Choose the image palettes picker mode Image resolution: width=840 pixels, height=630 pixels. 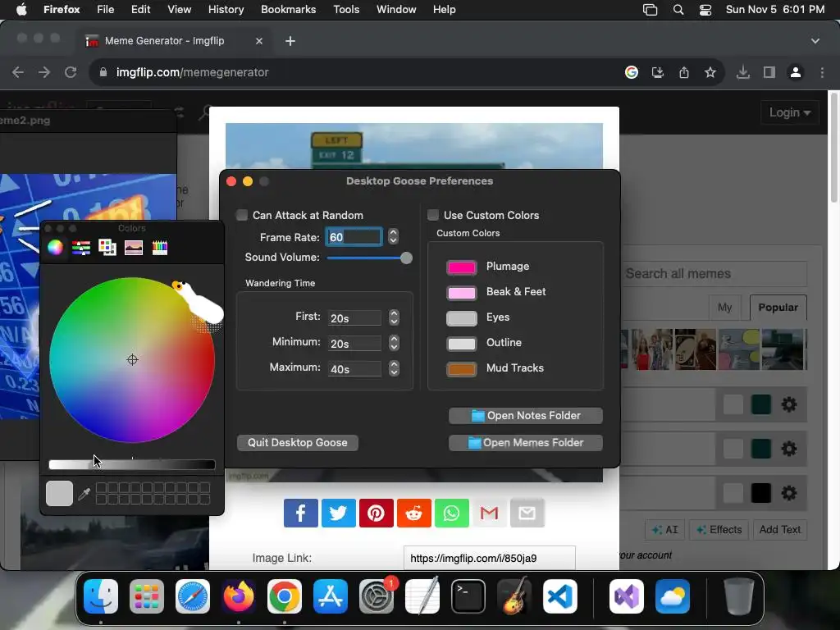[x=134, y=248]
